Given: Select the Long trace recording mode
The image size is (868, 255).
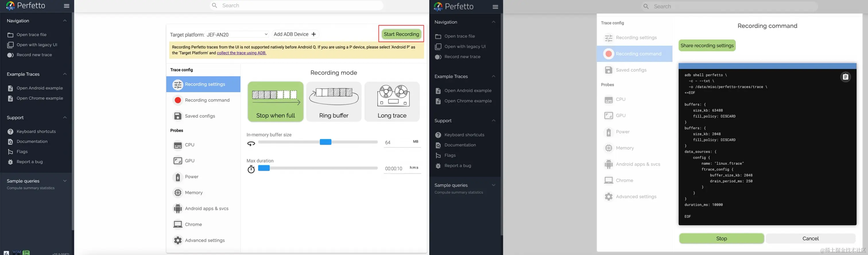Looking at the screenshot, I should click(392, 101).
